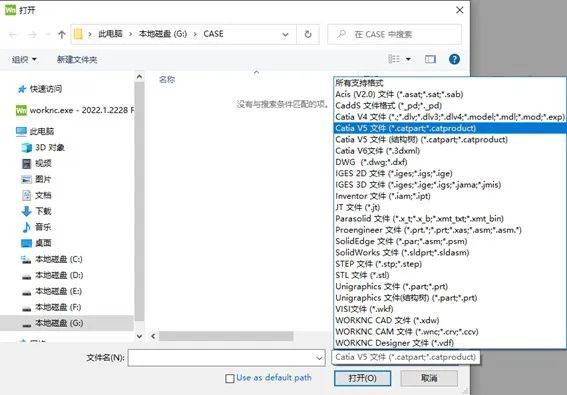Open the 桌面 folder
The height and width of the screenshot is (395, 567).
[x=37, y=243]
